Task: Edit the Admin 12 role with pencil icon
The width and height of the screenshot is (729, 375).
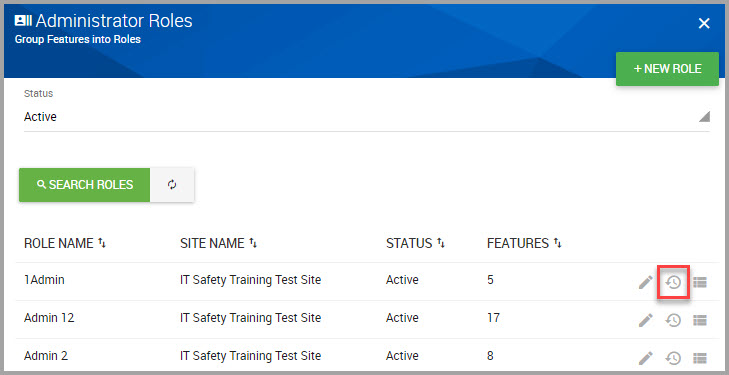Action: (645, 320)
